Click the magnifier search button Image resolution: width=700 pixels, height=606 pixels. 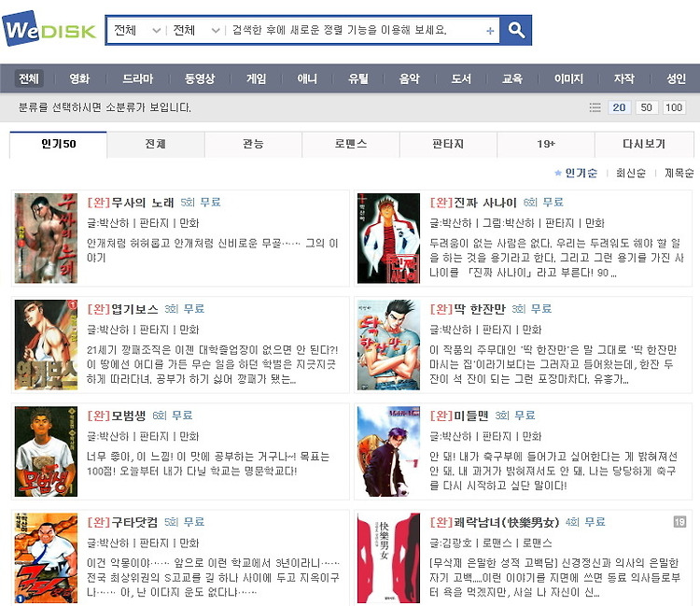516,31
